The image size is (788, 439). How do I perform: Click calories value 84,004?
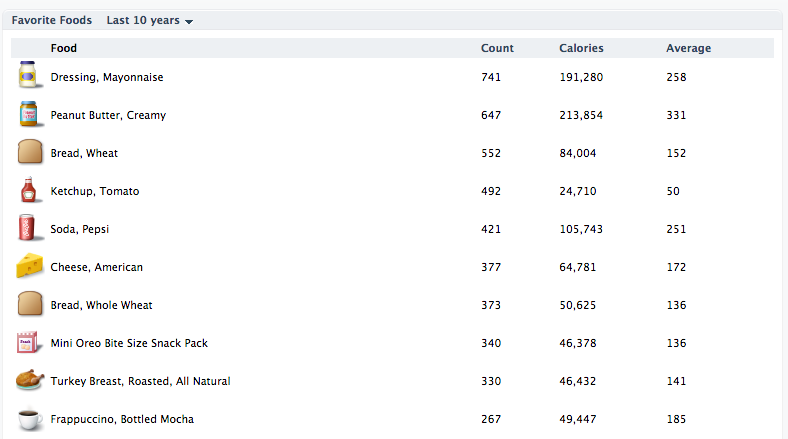pos(578,153)
